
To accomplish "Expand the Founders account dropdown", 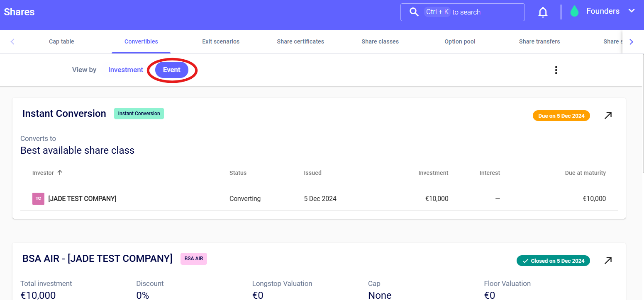I will point(632,11).
